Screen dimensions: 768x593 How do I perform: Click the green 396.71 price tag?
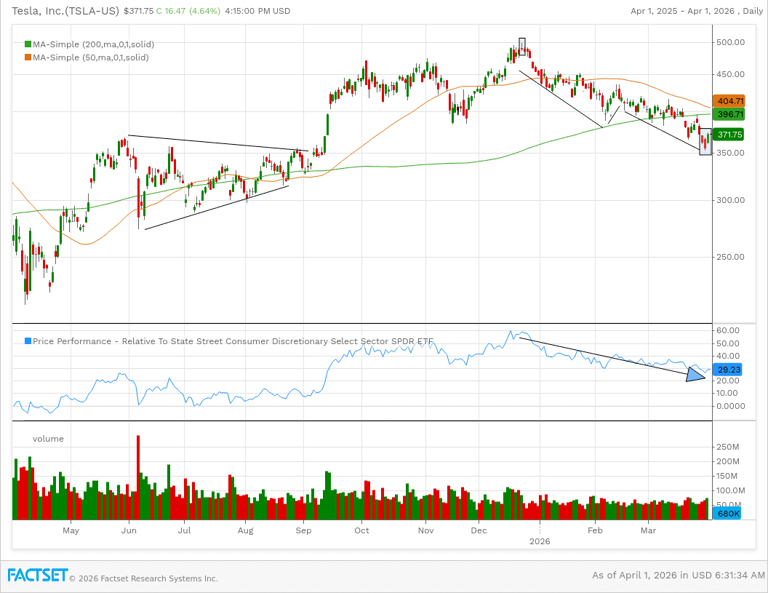[729, 115]
